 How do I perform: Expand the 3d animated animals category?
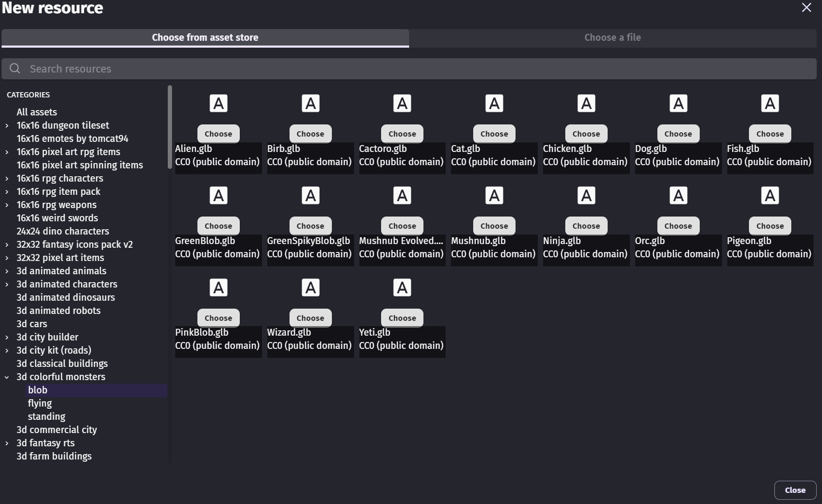tap(7, 271)
